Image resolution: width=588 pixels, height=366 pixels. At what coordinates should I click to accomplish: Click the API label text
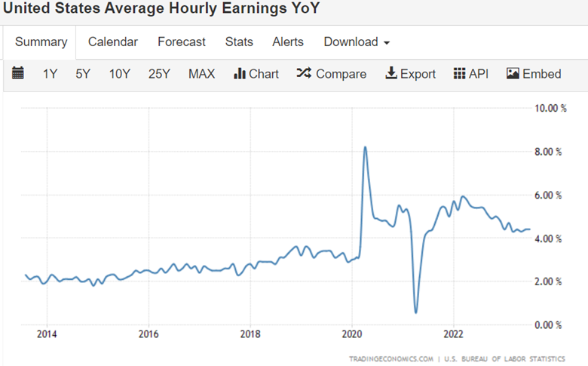click(x=479, y=74)
